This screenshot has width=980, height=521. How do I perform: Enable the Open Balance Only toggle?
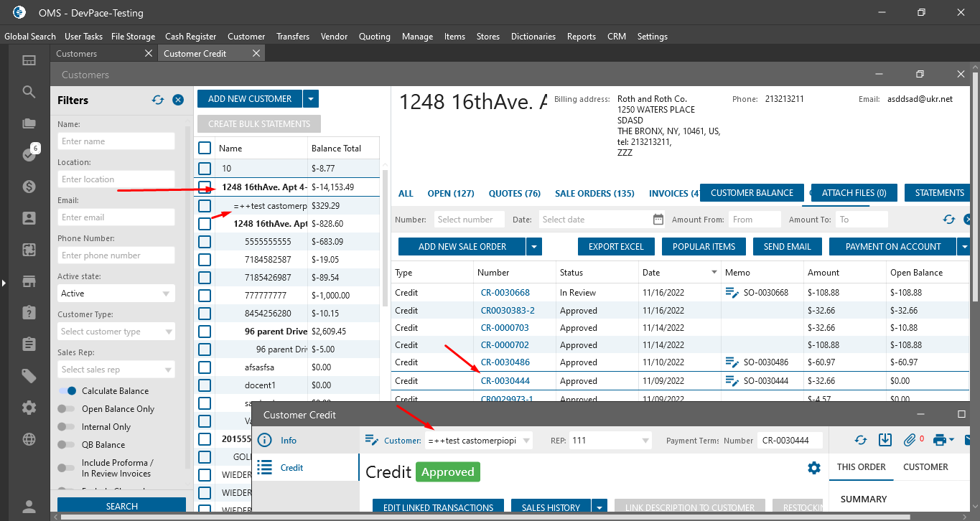(x=67, y=409)
